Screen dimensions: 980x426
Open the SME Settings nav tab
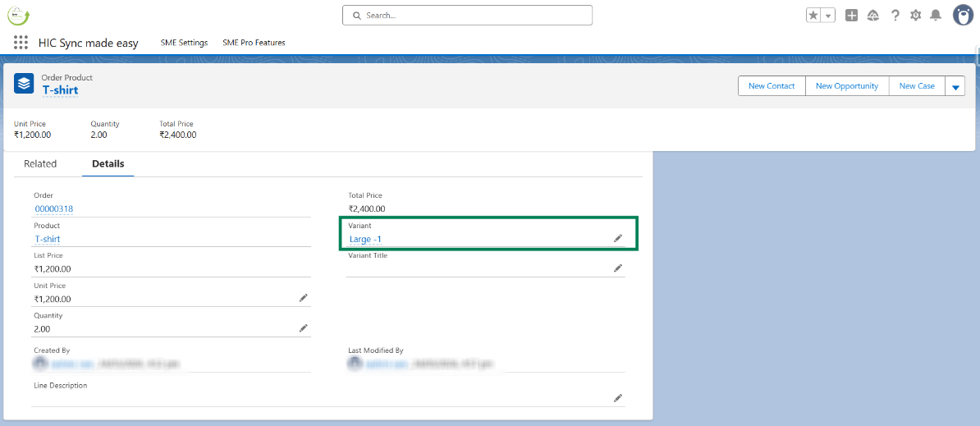184,43
